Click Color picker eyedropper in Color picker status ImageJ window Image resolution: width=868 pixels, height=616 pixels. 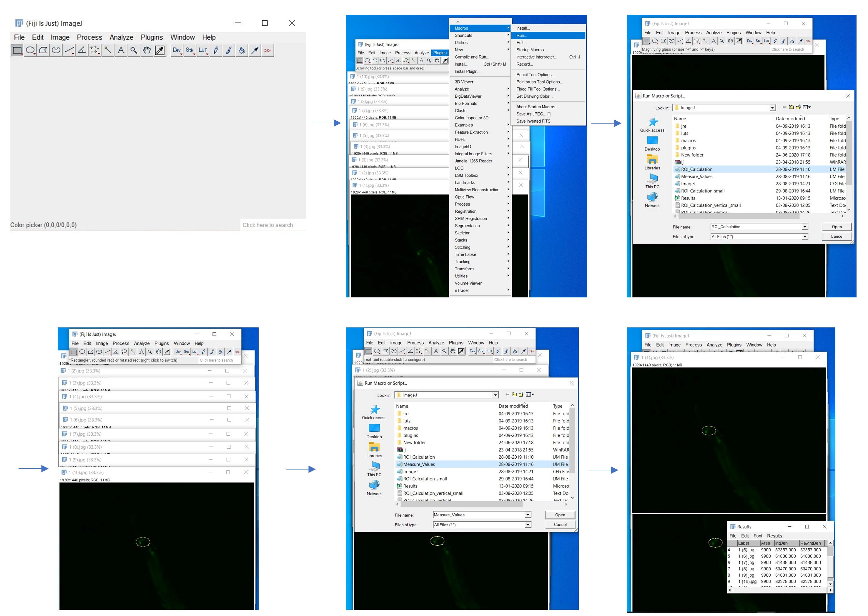(x=160, y=50)
